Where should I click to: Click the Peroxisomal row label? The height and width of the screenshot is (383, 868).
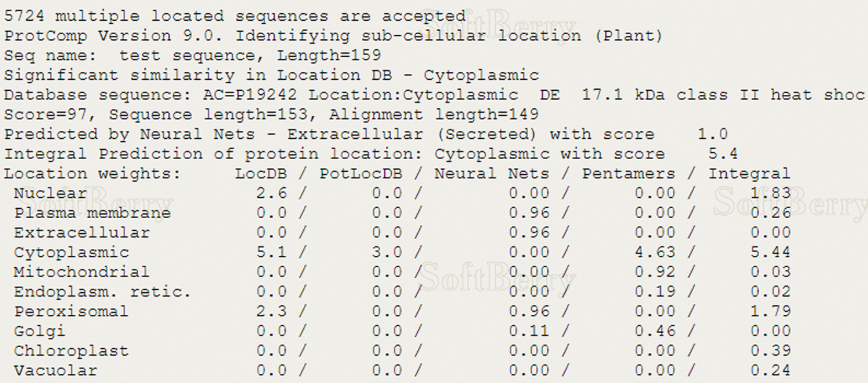[x=71, y=311]
